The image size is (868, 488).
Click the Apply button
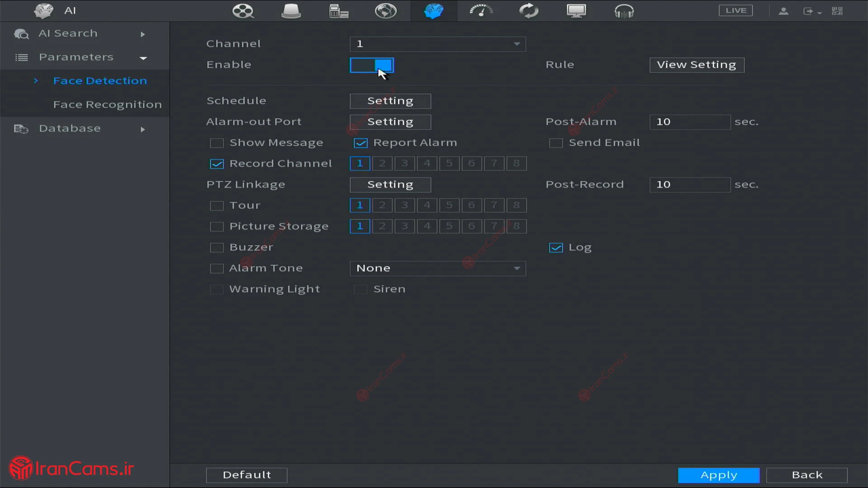point(718,475)
